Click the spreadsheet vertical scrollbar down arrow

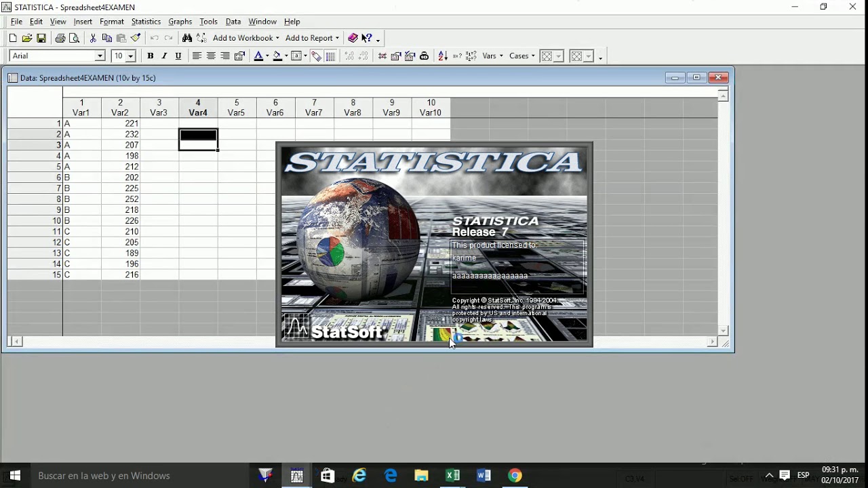[x=724, y=331]
